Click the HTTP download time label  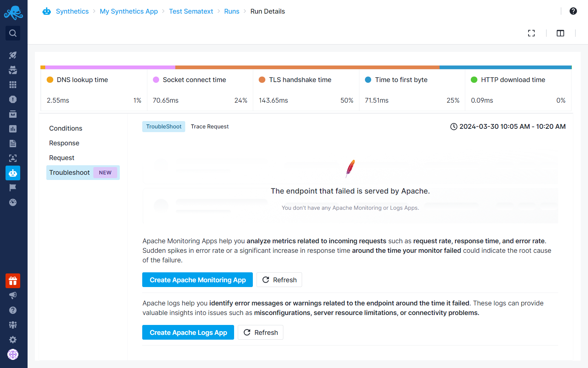point(513,80)
